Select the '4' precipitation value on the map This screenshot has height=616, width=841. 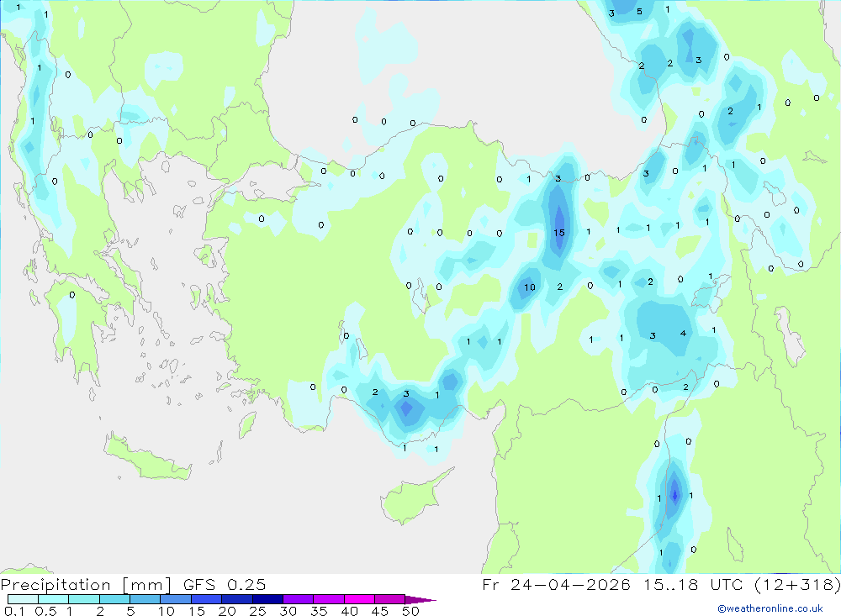coord(683,334)
